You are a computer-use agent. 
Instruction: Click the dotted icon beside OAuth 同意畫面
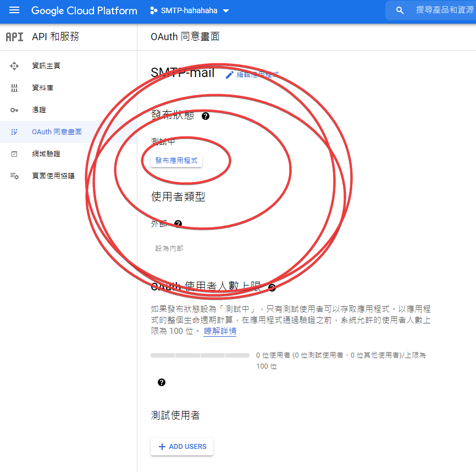(x=14, y=132)
